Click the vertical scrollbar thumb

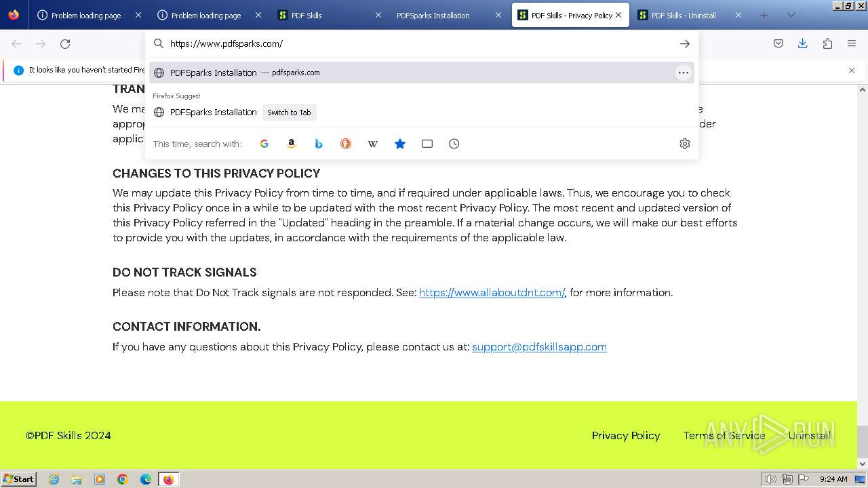(x=863, y=441)
